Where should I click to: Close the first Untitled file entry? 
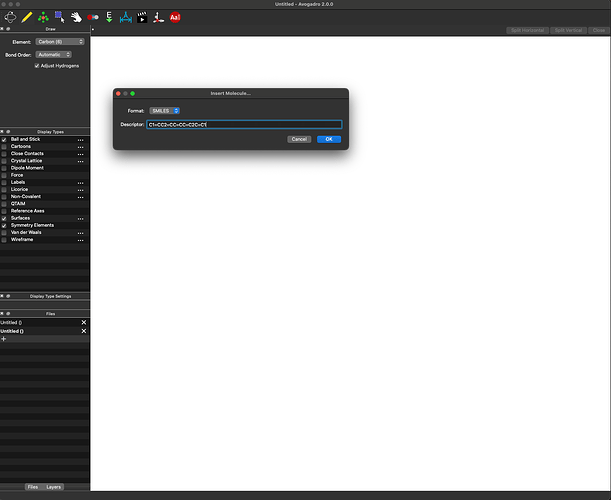click(84, 322)
